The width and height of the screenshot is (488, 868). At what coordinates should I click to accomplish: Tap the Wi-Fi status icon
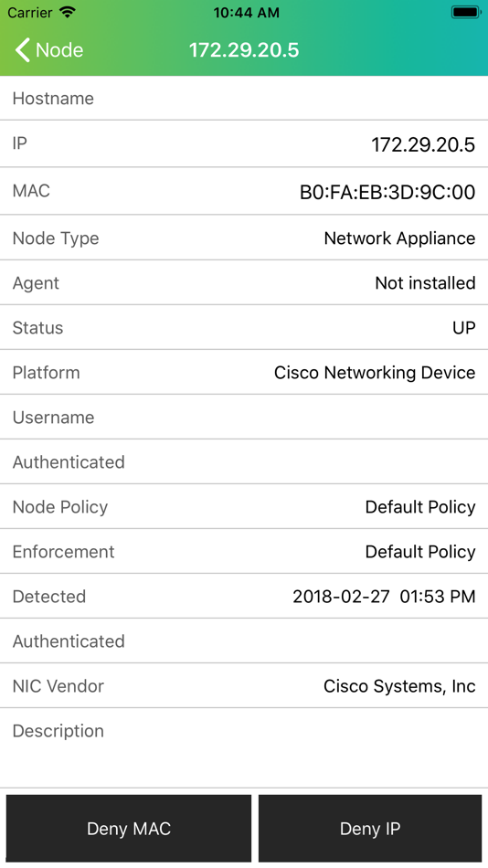pyautogui.click(x=67, y=12)
